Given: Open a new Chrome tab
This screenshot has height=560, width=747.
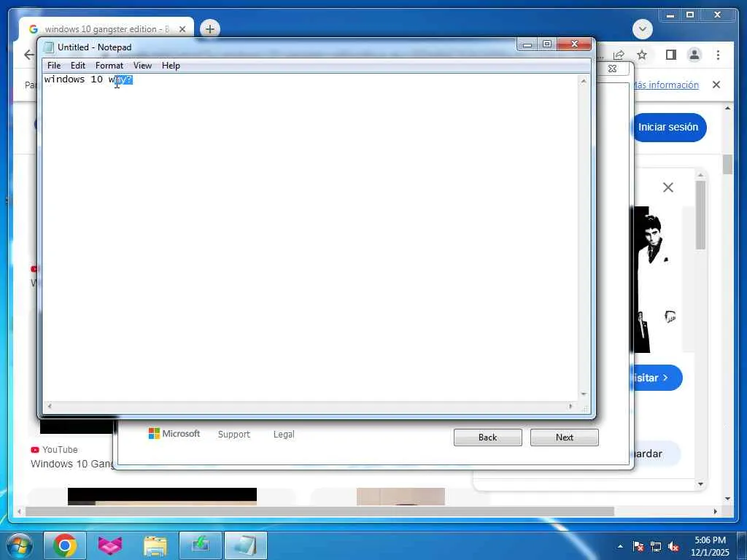Looking at the screenshot, I should (x=209, y=29).
